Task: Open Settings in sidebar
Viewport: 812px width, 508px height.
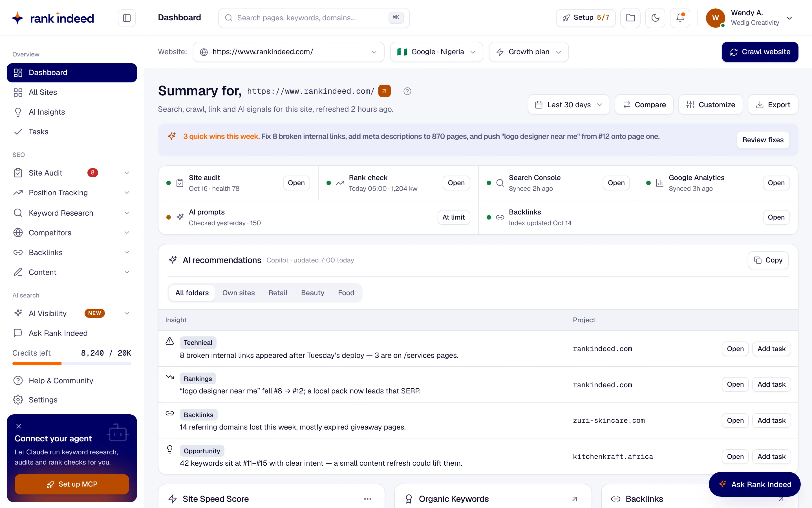Action: pos(72,399)
